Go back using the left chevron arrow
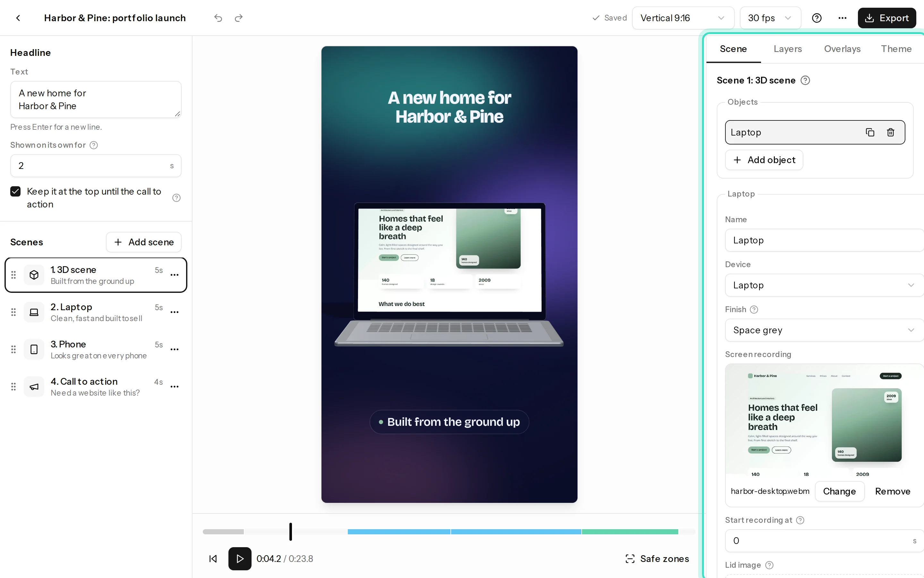 point(18,18)
